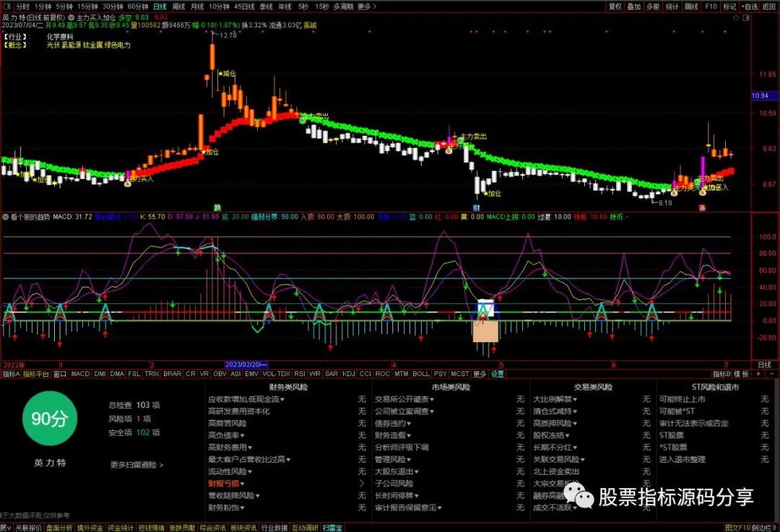Toggle the 指标B indicator group
Image resolution: width=780 pixels, height=532 pixels.
pyautogui.click(x=721, y=374)
